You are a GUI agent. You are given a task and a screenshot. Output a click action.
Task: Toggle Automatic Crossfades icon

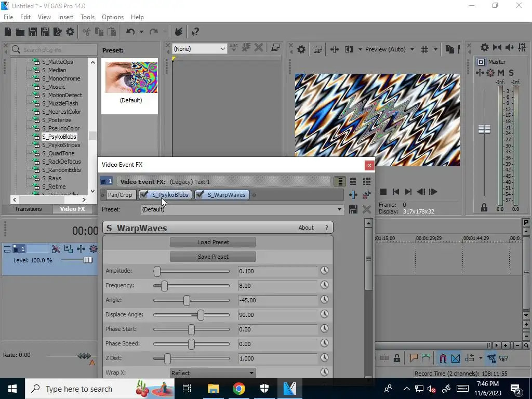click(x=456, y=358)
